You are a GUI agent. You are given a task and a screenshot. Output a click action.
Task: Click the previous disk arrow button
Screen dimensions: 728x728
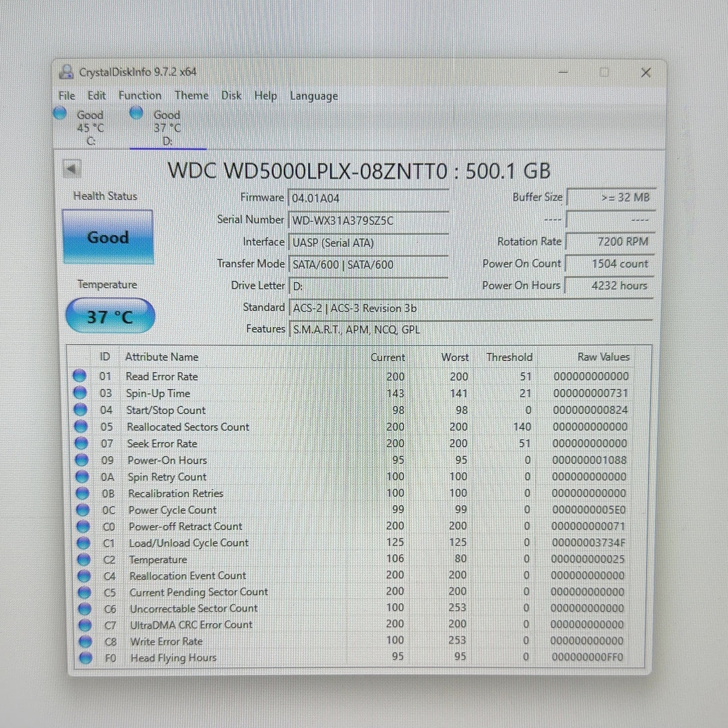(x=72, y=169)
